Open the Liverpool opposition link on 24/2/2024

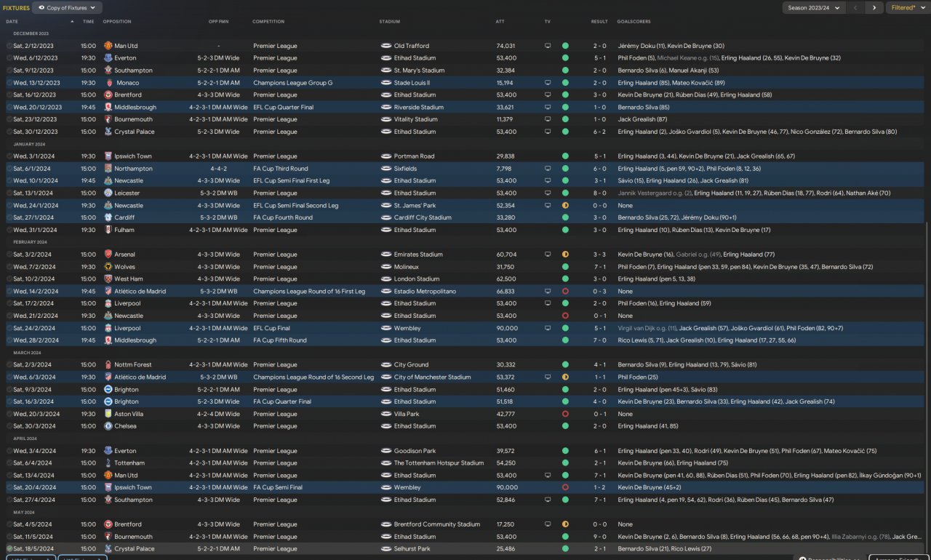(x=128, y=328)
